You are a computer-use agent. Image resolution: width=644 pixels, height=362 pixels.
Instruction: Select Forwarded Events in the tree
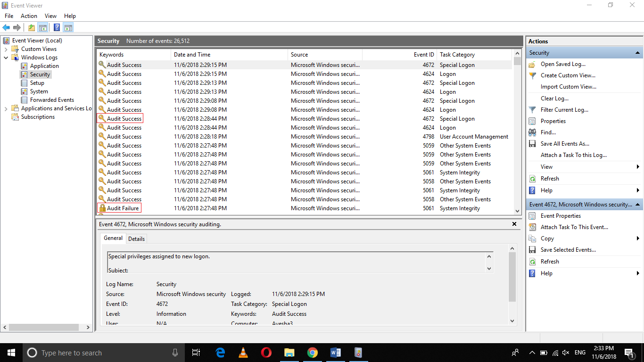tap(52, 100)
